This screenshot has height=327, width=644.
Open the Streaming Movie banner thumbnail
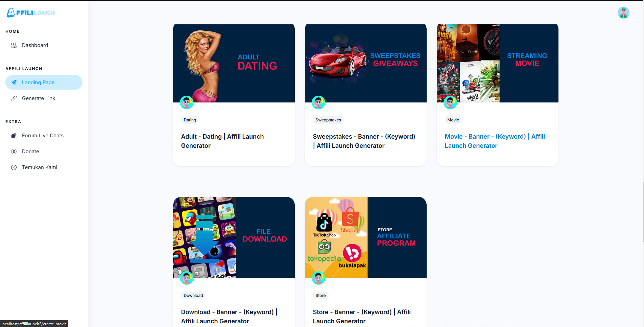click(x=497, y=63)
